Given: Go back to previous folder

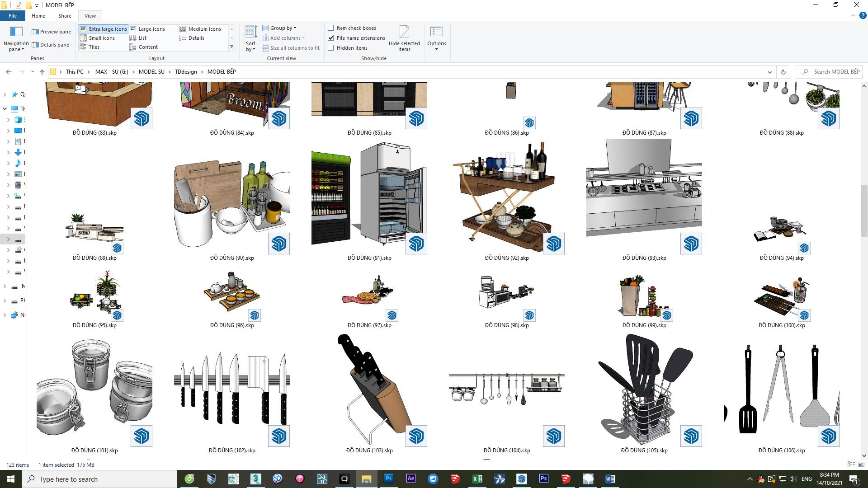Looking at the screenshot, I should pos(9,72).
